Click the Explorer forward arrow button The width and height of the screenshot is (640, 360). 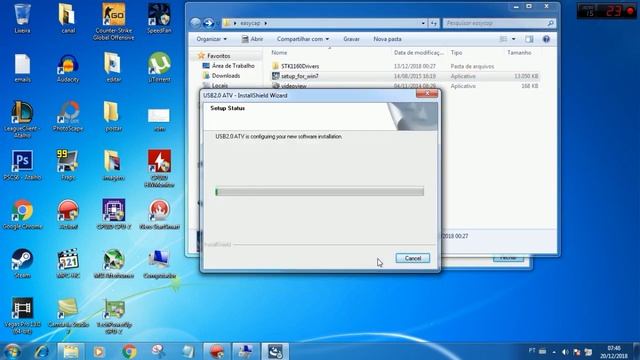click(x=209, y=23)
